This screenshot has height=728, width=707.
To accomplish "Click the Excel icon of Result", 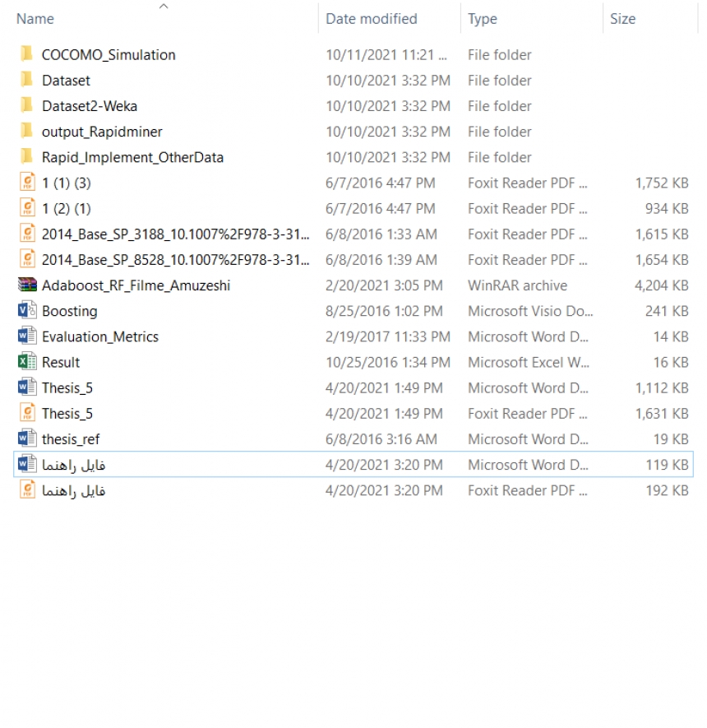I will pos(27,361).
